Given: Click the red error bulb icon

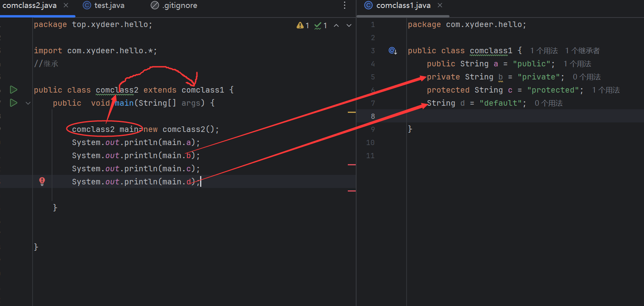Looking at the screenshot, I should click(42, 182).
